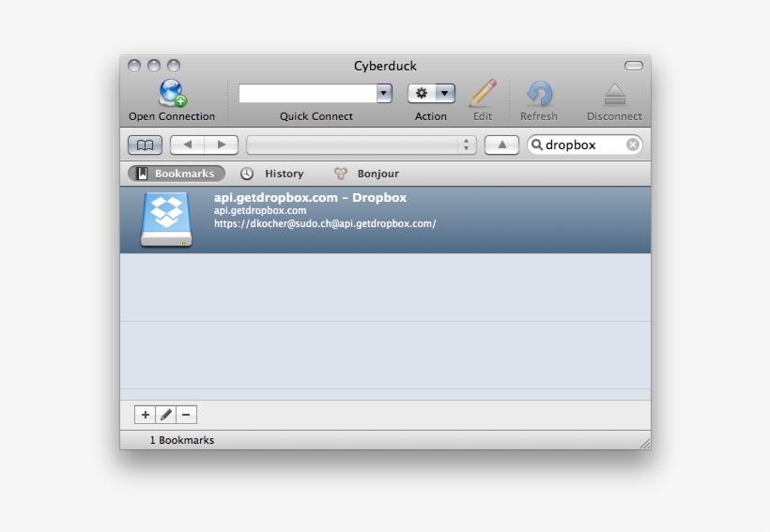770x532 pixels.
Task: Switch to the History tab
Action: [272, 174]
